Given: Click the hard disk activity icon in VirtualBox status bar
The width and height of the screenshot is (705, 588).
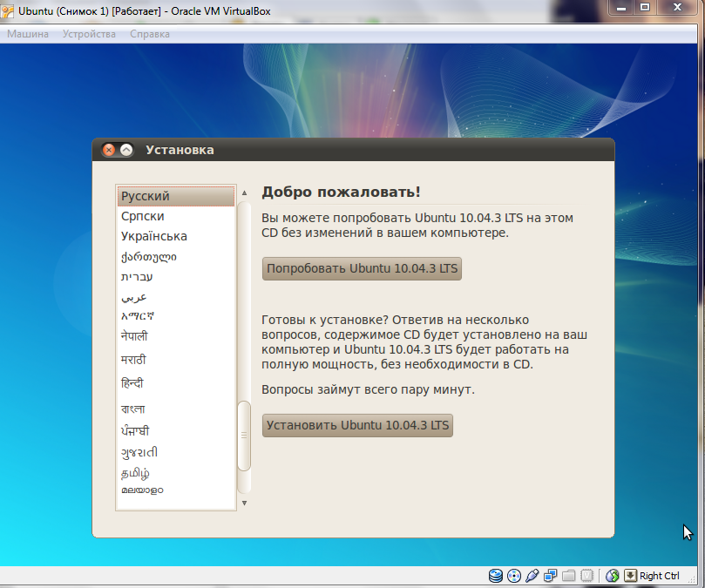Looking at the screenshot, I should [x=496, y=576].
